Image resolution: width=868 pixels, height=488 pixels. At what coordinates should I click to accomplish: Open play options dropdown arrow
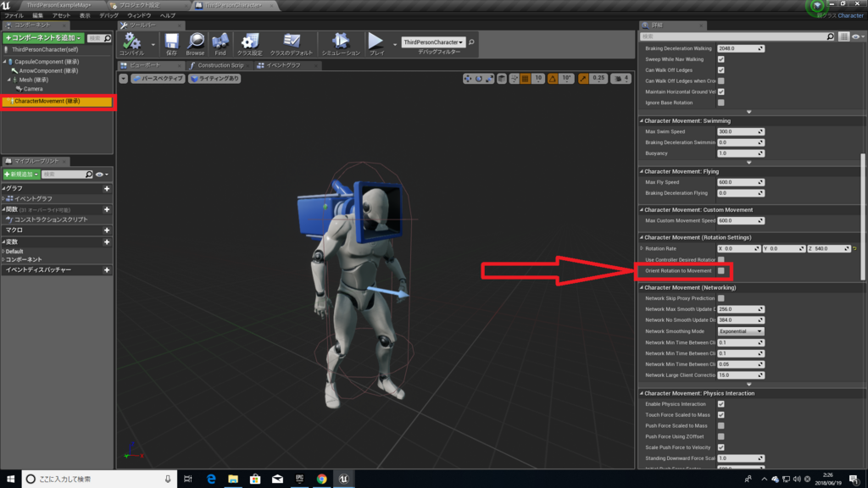[395, 44]
